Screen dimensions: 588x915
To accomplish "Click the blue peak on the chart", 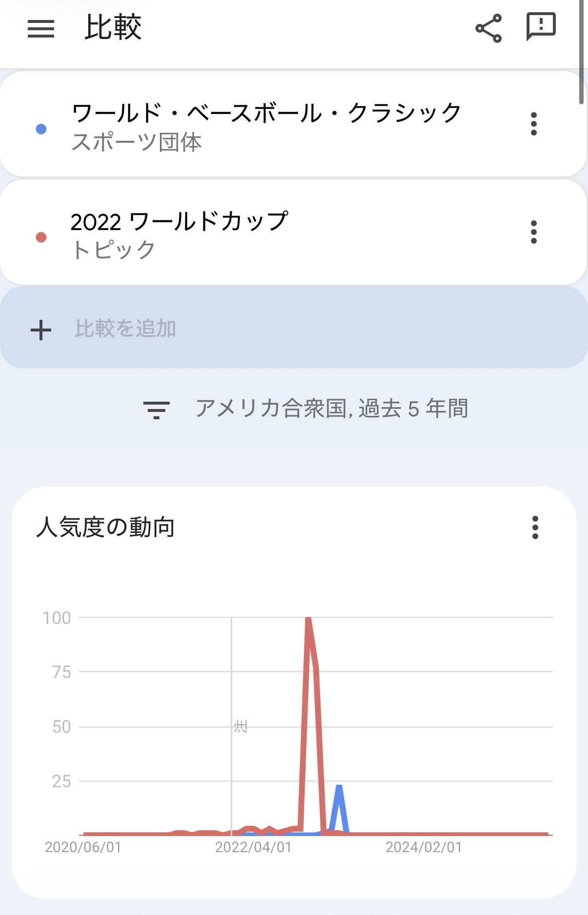I will pyautogui.click(x=339, y=786).
